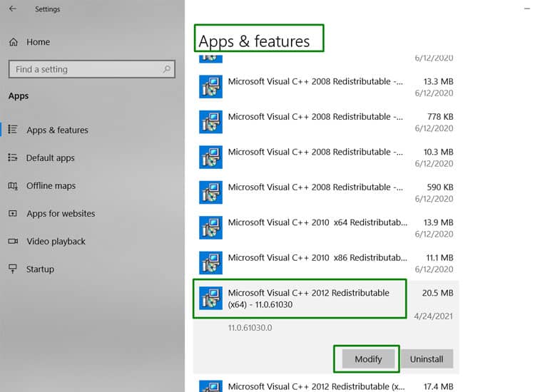Click installer icon of the 778 KB C++ 2008 entry
Screen dimensions: 535x392
pyautogui.click(x=211, y=122)
